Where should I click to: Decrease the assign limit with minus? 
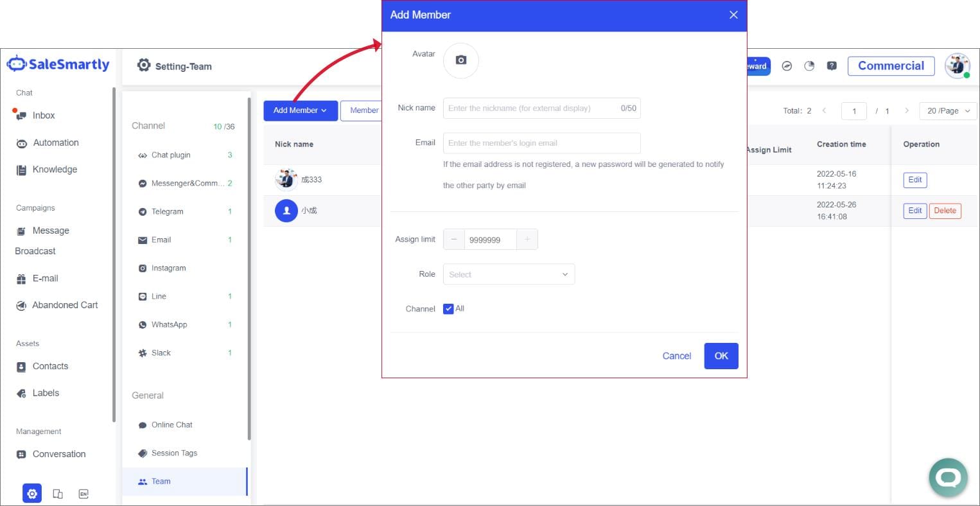(453, 240)
